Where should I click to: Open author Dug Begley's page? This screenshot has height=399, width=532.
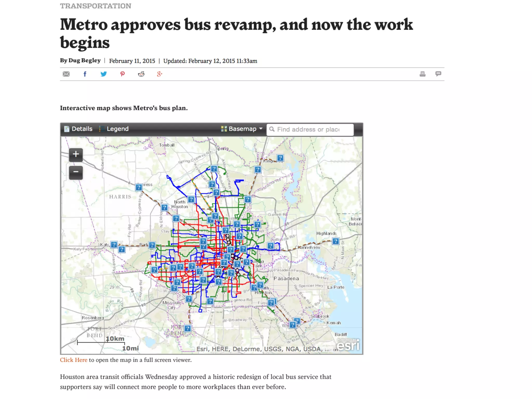84,61
